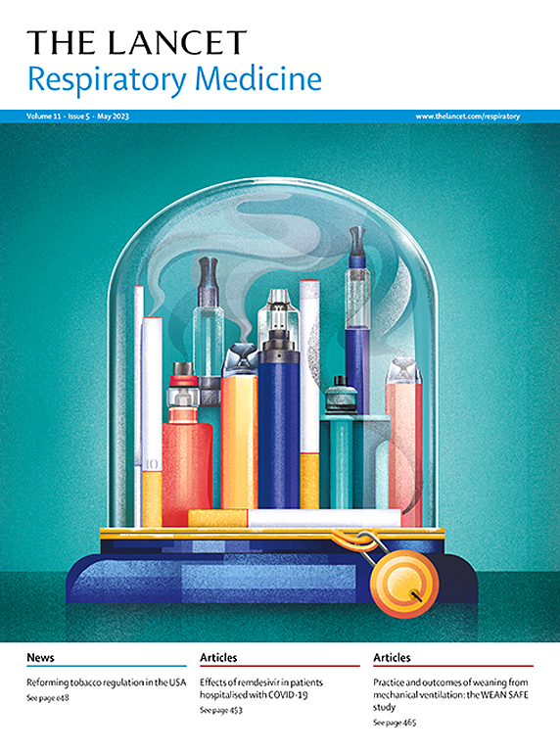
Task: Open the www.thelancet.com/respiratory link
Action: tap(467, 117)
